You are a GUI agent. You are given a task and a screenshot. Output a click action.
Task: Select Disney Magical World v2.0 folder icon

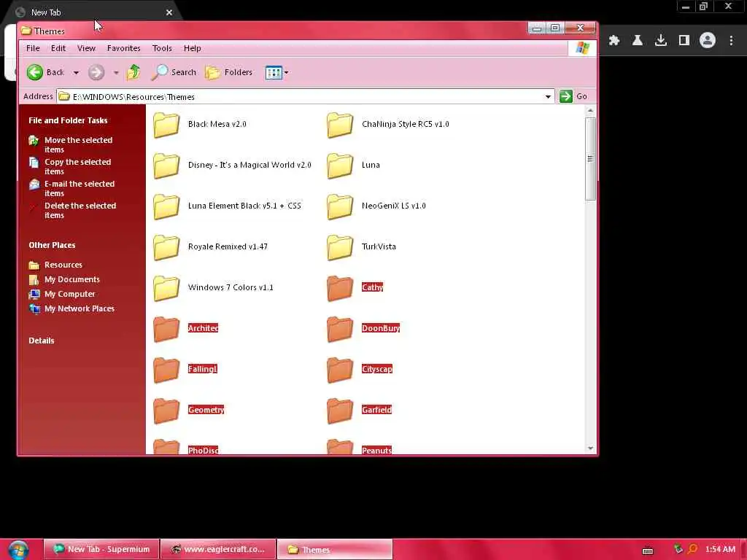(x=166, y=166)
